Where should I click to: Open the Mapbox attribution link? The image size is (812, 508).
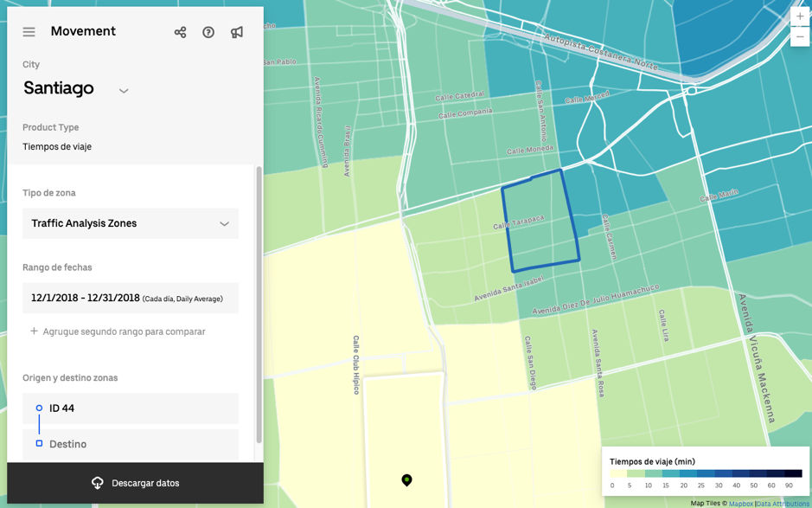click(x=740, y=504)
